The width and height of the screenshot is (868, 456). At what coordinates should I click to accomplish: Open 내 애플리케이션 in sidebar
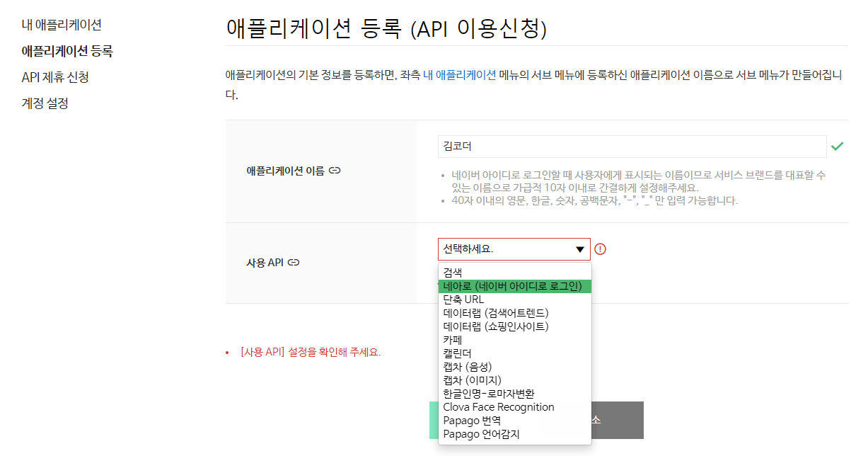pos(62,25)
